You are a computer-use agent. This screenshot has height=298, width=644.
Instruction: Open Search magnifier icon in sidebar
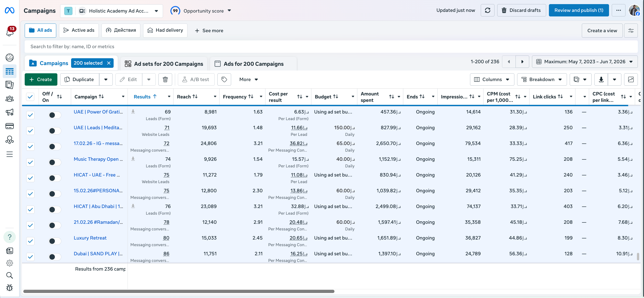(x=10, y=275)
